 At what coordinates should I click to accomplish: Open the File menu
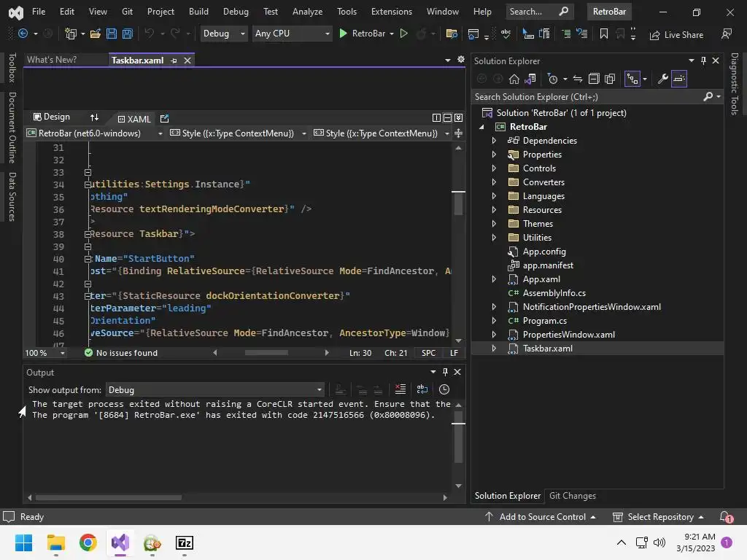tap(39, 12)
